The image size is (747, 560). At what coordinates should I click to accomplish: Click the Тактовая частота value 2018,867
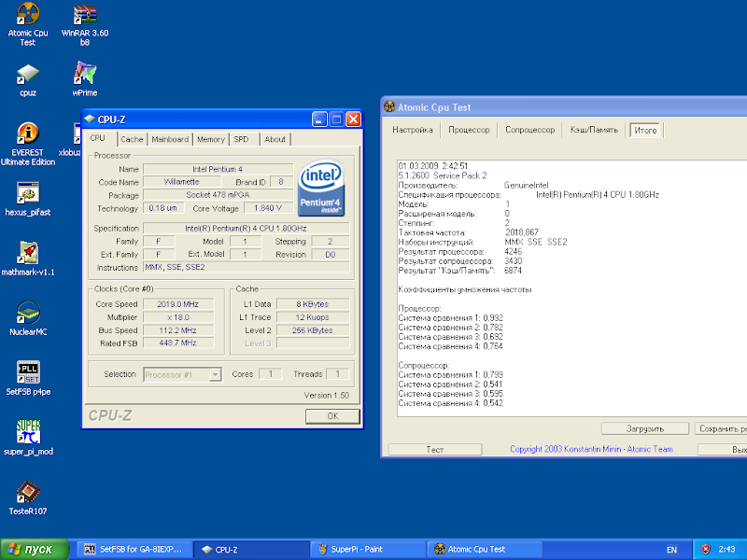pos(522,232)
